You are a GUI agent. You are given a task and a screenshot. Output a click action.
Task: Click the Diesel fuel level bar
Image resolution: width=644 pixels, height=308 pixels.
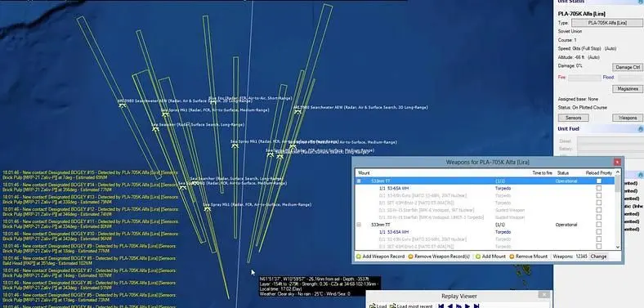point(610,141)
